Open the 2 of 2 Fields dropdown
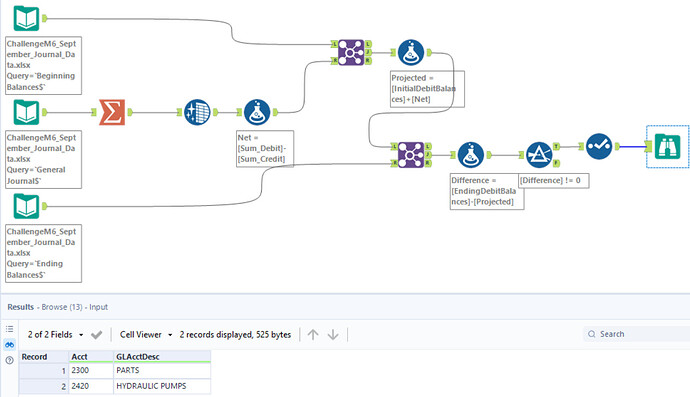Image resolution: width=690 pixels, height=397 pixels. pyautogui.click(x=55, y=335)
